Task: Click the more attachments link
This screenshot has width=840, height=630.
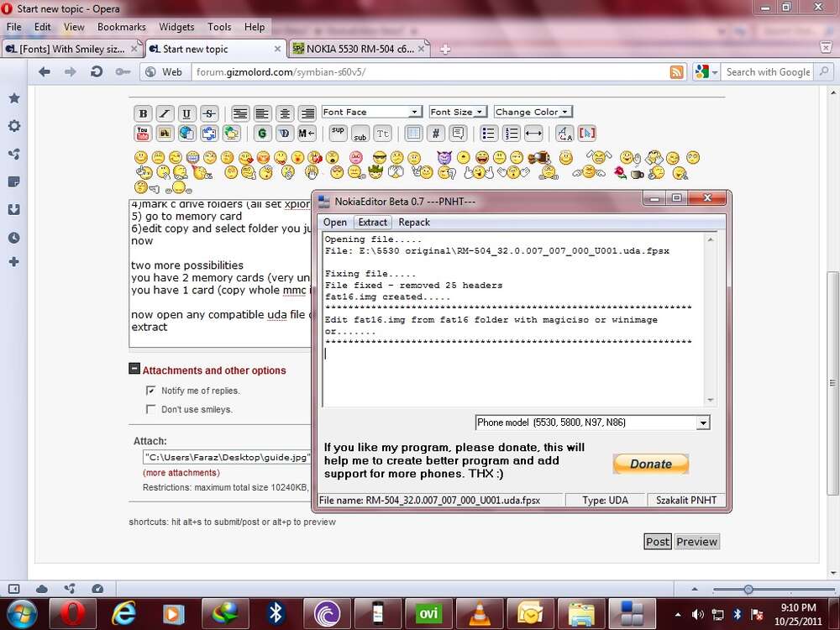Action: tap(181, 472)
